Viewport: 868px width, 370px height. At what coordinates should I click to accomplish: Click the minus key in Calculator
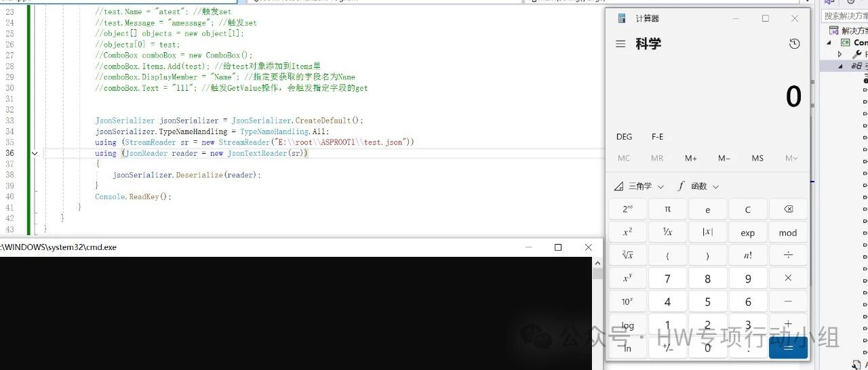pos(788,302)
